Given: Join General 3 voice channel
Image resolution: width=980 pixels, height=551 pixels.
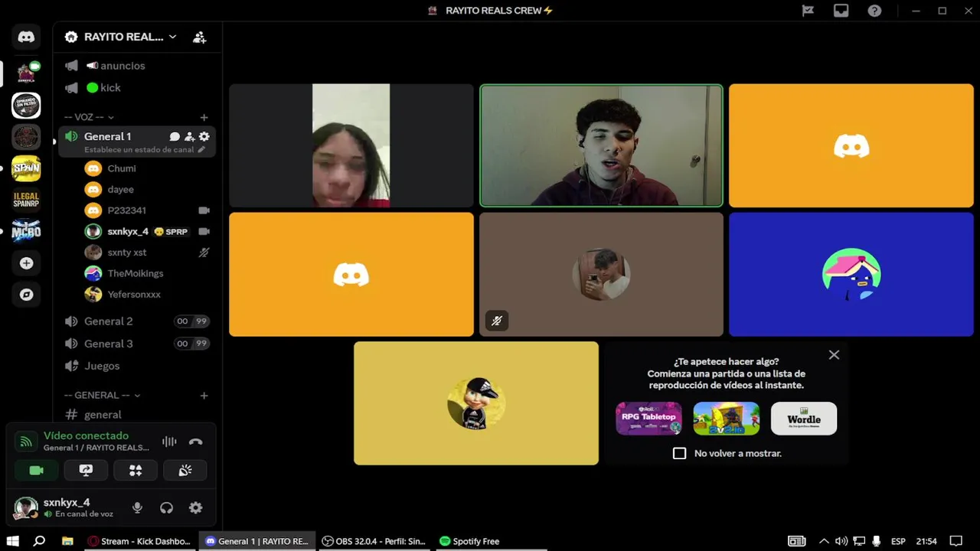Looking at the screenshot, I should click(138, 344).
